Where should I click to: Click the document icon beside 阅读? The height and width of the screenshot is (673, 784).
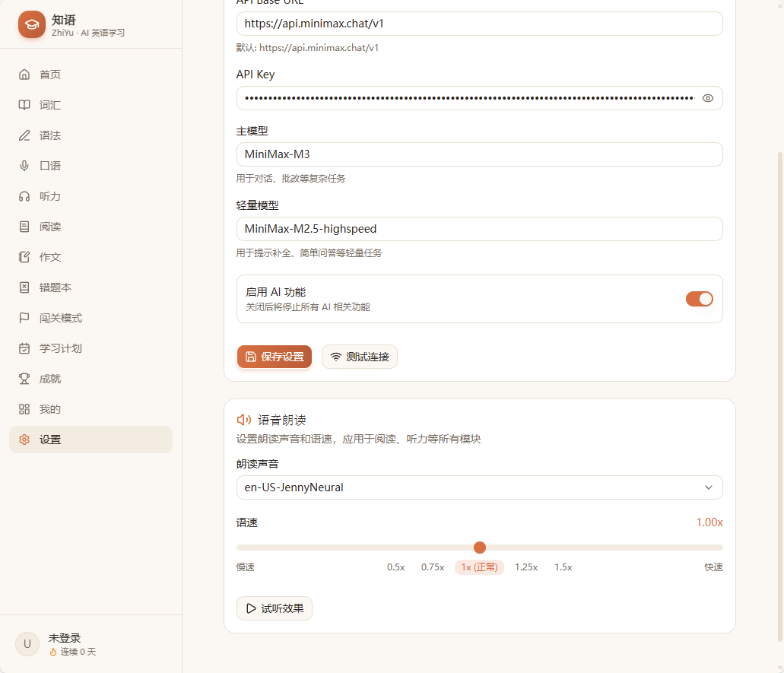coord(24,227)
